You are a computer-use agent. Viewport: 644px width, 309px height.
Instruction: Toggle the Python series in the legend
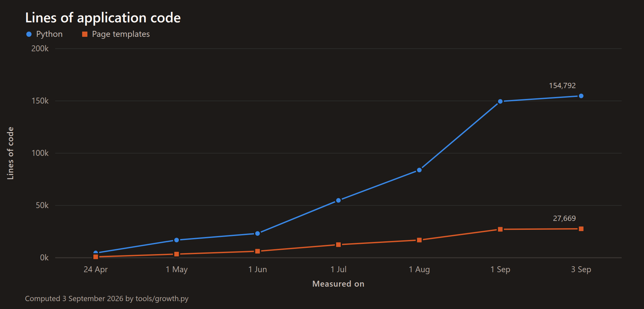(x=44, y=34)
